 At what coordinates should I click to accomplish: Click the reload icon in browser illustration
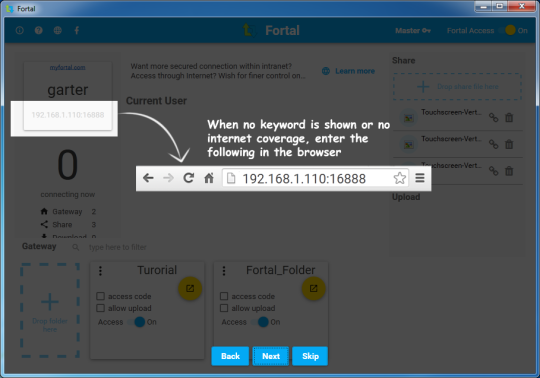(x=188, y=178)
